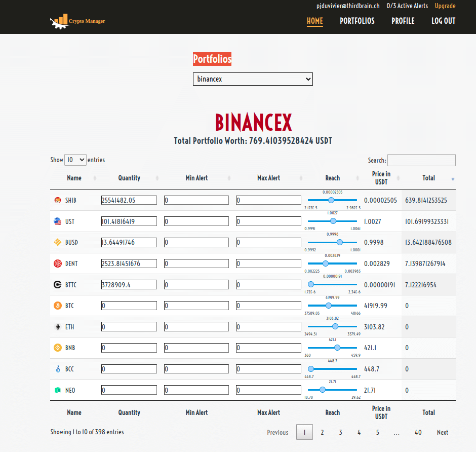Select current page 1 button
Viewport: 476px width, 452px height.
pyautogui.click(x=304, y=432)
